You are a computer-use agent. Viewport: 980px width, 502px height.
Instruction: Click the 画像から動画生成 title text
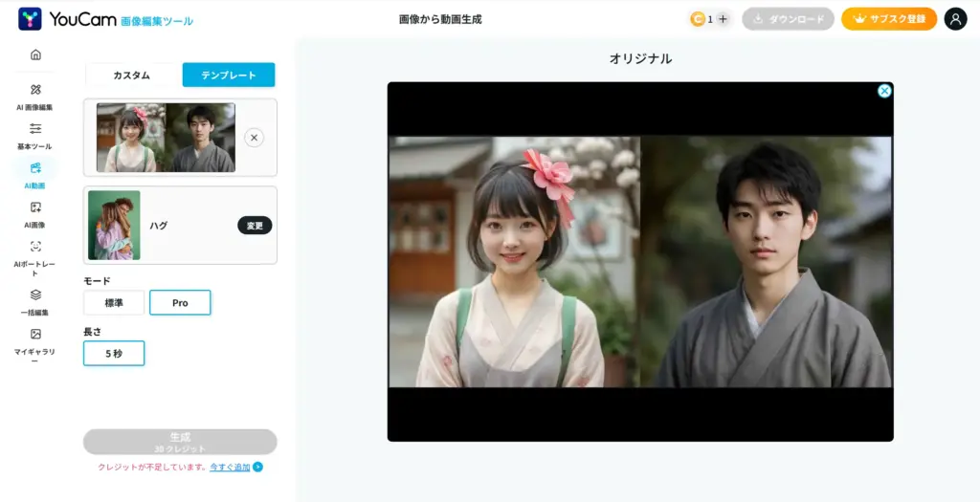point(440,19)
